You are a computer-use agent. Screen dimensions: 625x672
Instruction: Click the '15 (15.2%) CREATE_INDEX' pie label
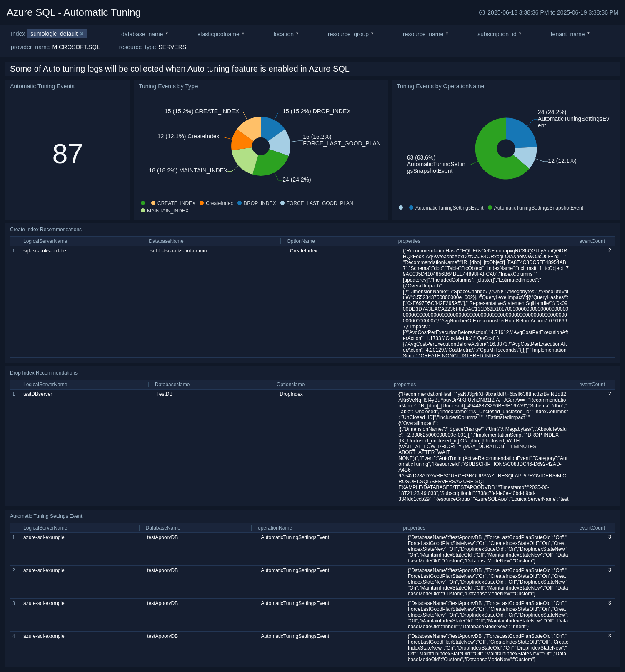[x=202, y=111]
